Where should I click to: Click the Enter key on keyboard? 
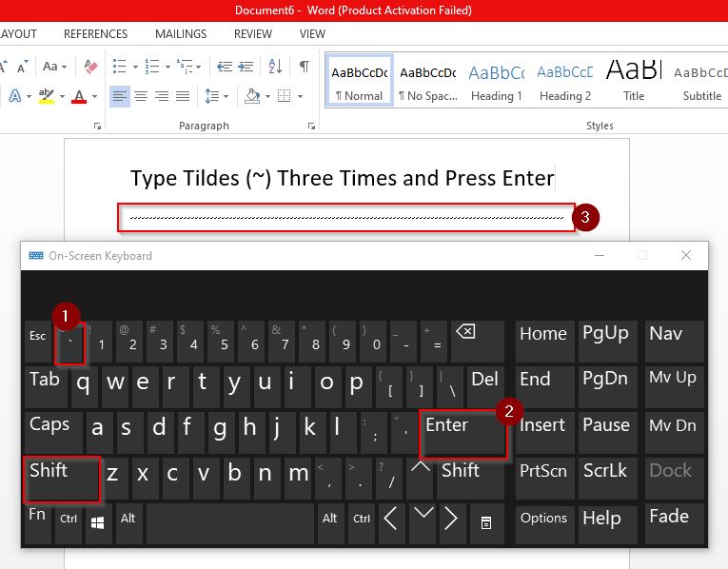(462, 434)
